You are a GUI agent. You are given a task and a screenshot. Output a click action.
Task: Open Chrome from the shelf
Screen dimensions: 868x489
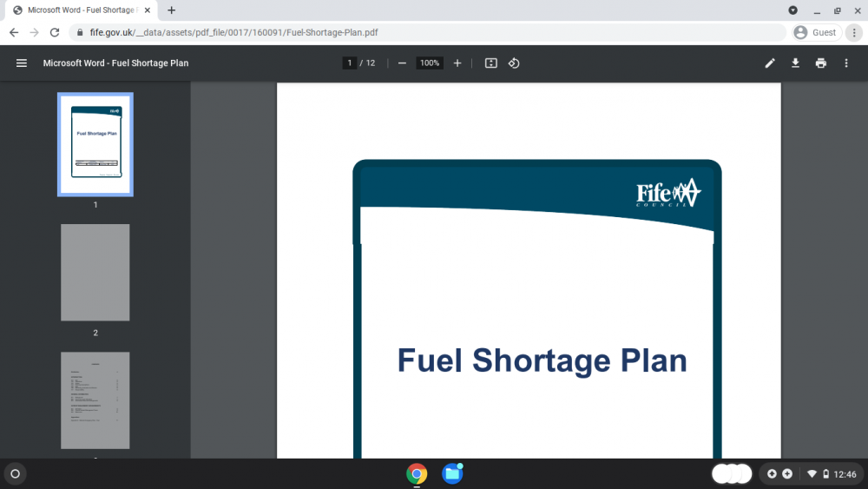pos(417,474)
